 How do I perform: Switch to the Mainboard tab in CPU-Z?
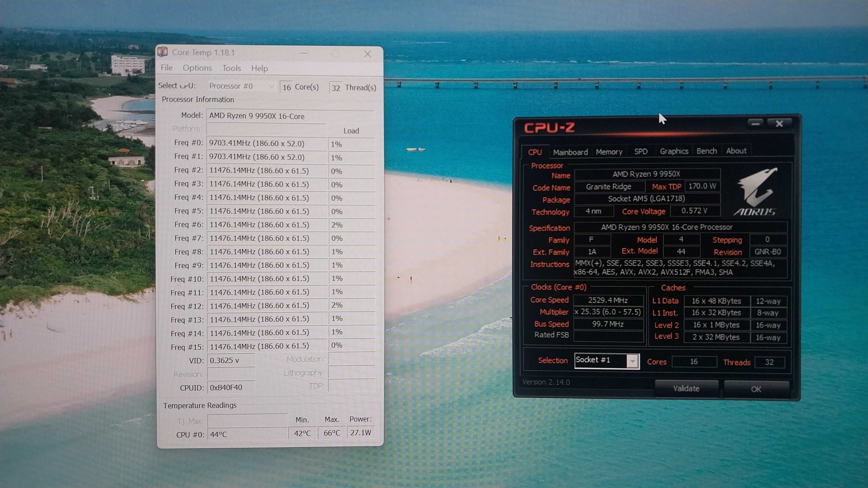tap(570, 152)
